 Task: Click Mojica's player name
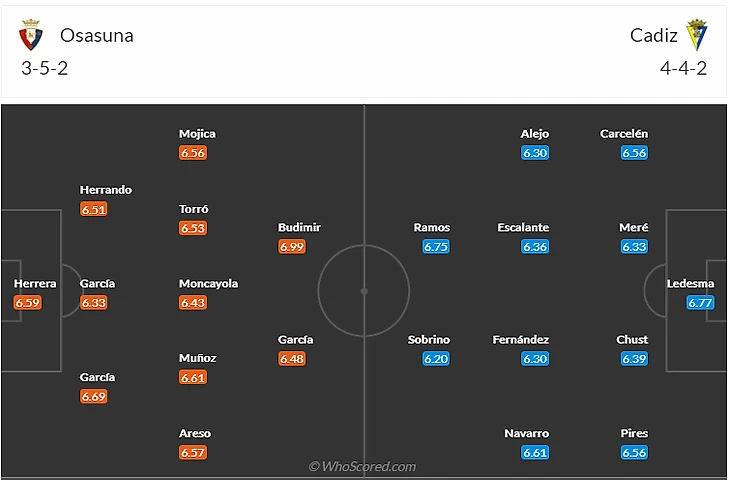click(197, 134)
